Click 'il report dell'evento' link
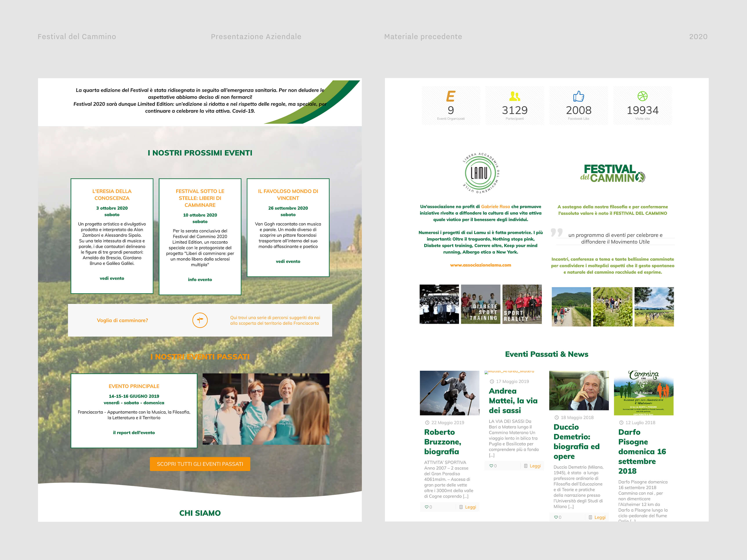 134,432
